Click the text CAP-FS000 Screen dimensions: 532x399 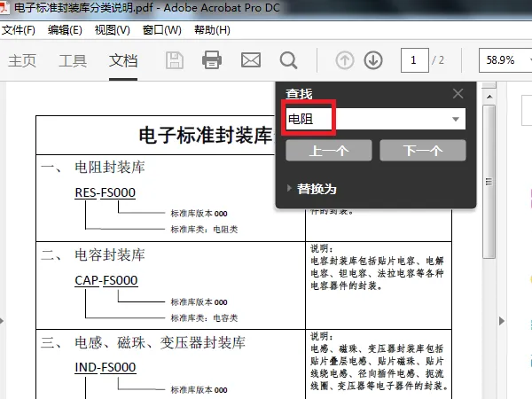[106, 280]
